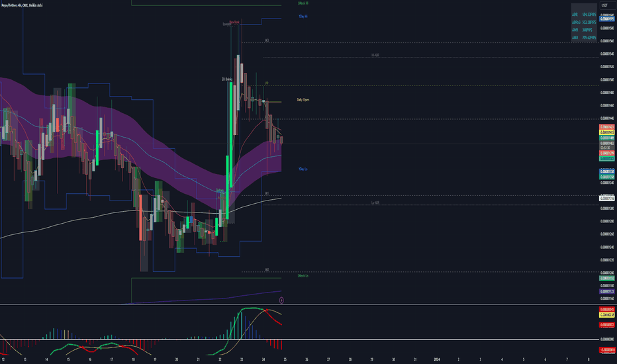Click the 'Lo-ADR' line label
This screenshot has width=617, height=364.
(x=375, y=203)
